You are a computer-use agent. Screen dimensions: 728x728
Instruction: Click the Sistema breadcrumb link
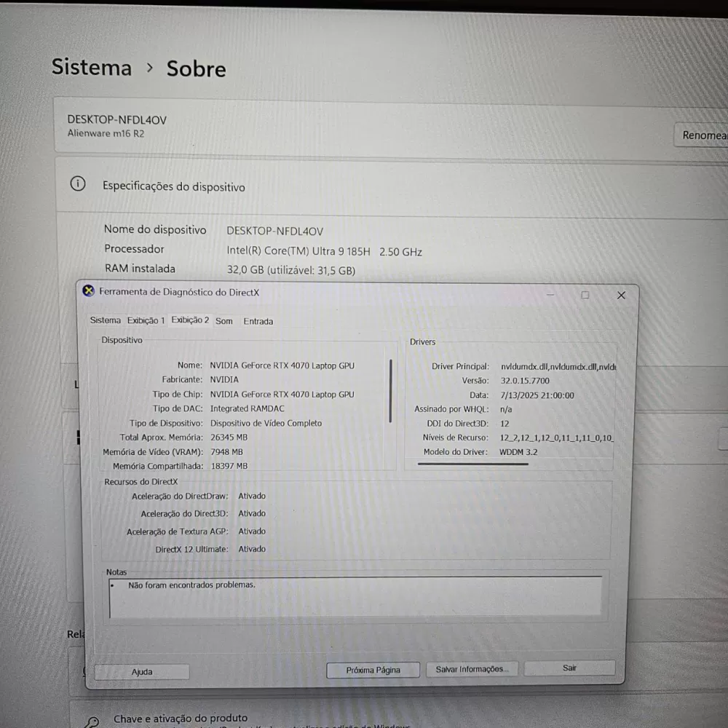point(92,67)
